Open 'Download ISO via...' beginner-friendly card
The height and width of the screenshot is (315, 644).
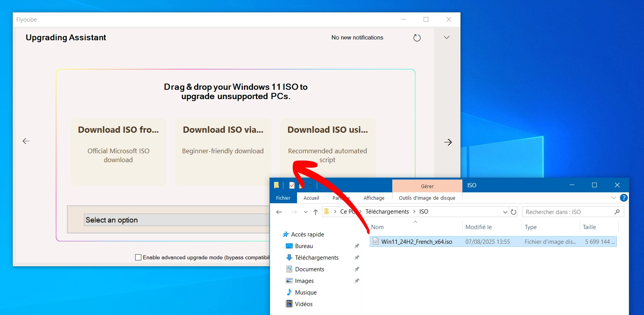click(223, 152)
